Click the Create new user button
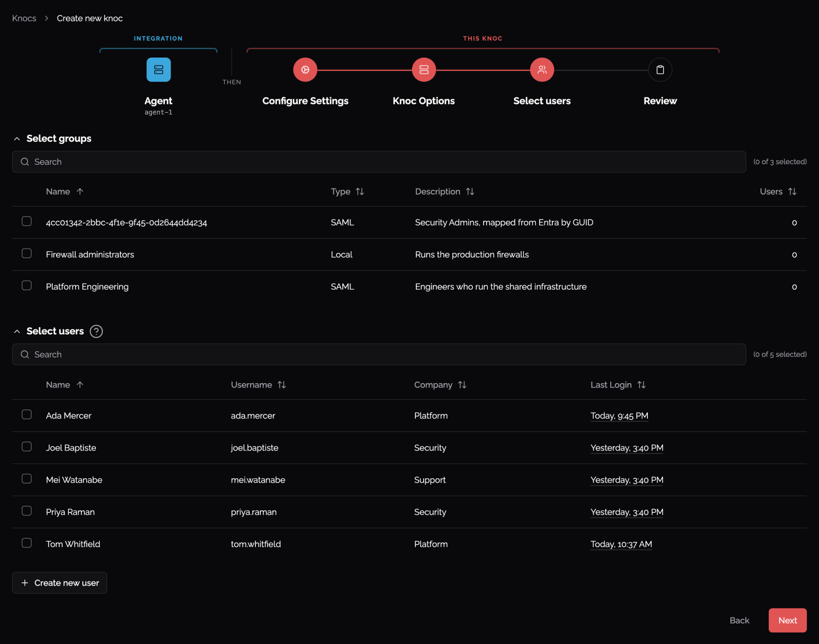This screenshot has width=819, height=644. click(x=59, y=583)
